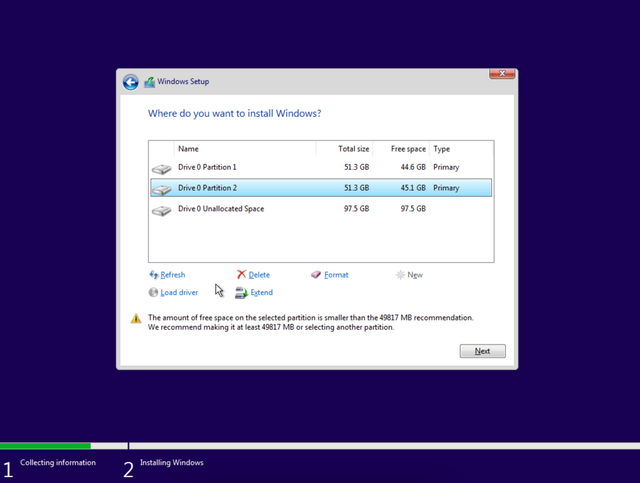Click Primary type of Partition 1
This screenshot has height=483, width=640.
446,167
